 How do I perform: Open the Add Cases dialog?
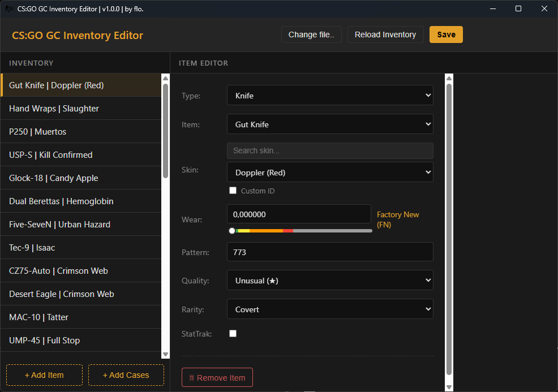[x=126, y=374]
